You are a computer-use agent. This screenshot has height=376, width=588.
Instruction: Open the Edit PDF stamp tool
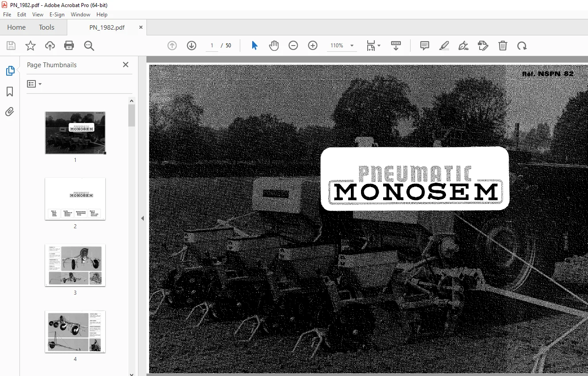483,46
